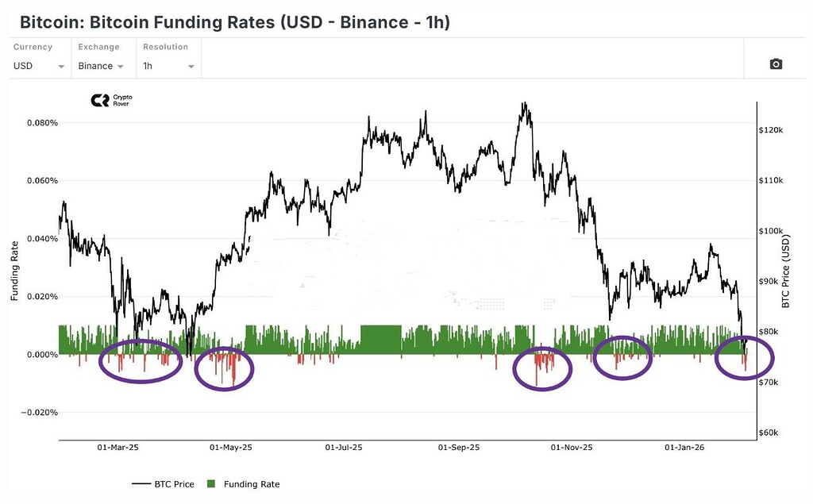This screenshot has height=504, width=813.
Task: Click the -0.020% funding rate axis label
Action: pyautogui.click(x=35, y=413)
